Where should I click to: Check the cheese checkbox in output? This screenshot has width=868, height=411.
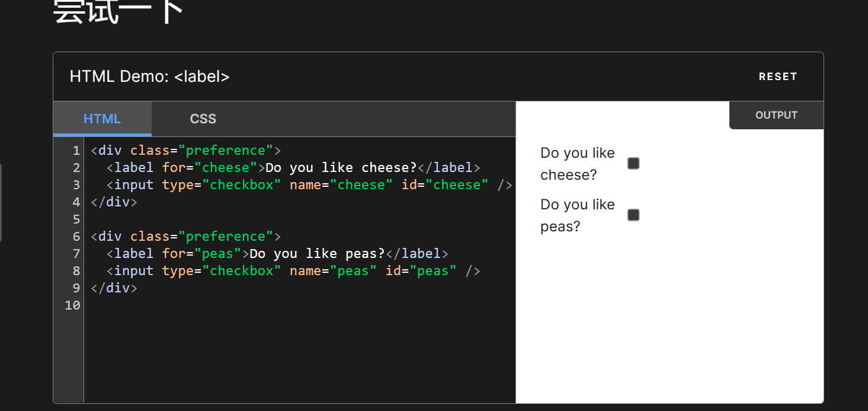tap(633, 163)
